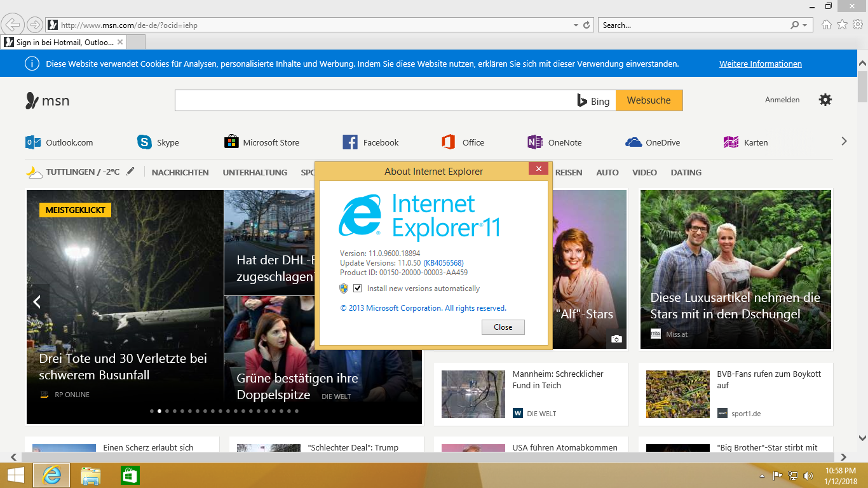Go back with the browser Back arrow
868x488 pixels.
pyautogui.click(x=13, y=25)
